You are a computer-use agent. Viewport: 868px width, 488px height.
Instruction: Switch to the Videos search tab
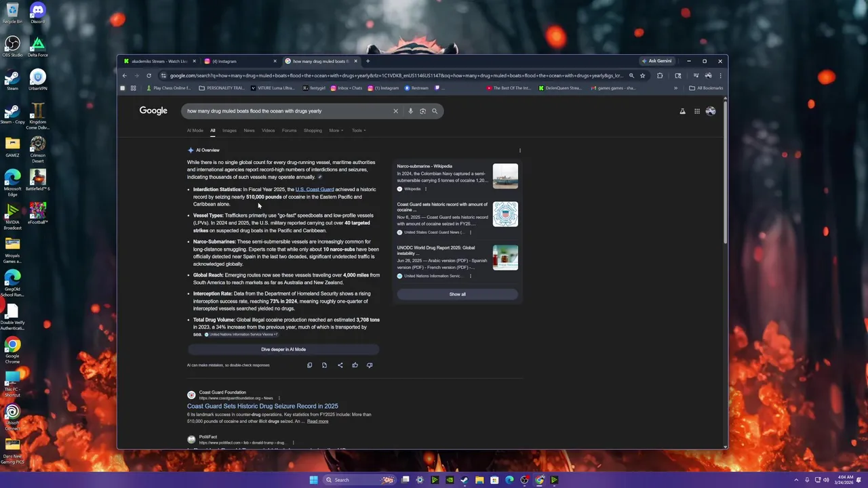click(x=269, y=130)
